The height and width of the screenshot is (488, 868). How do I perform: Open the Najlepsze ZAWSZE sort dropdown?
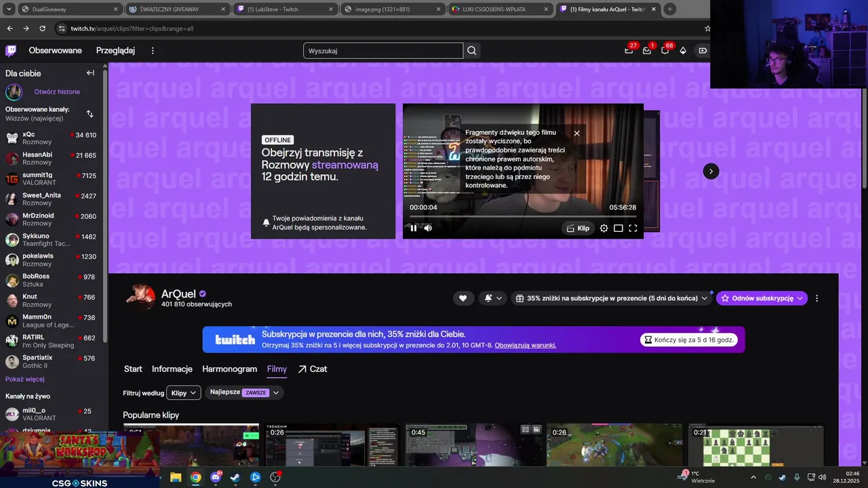(244, 392)
